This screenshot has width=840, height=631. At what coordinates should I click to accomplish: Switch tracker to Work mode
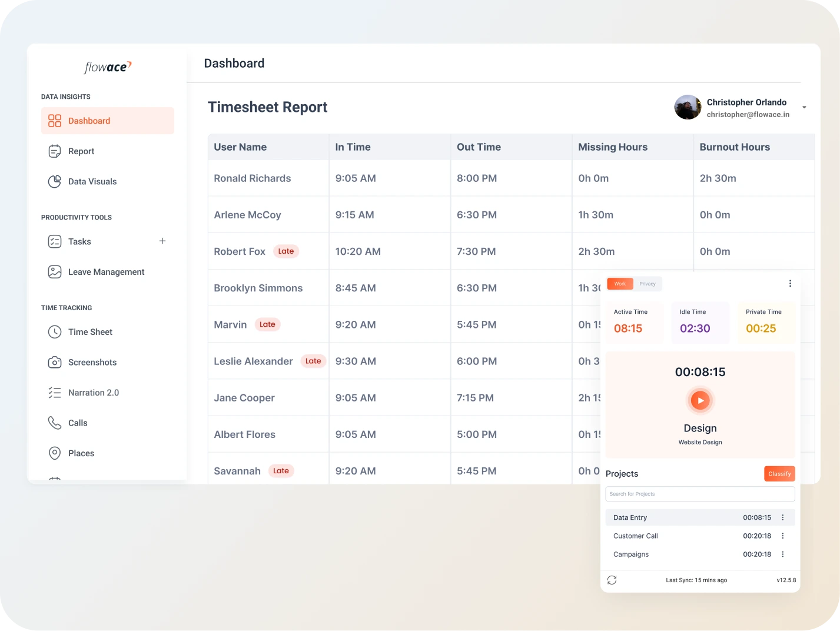(620, 284)
